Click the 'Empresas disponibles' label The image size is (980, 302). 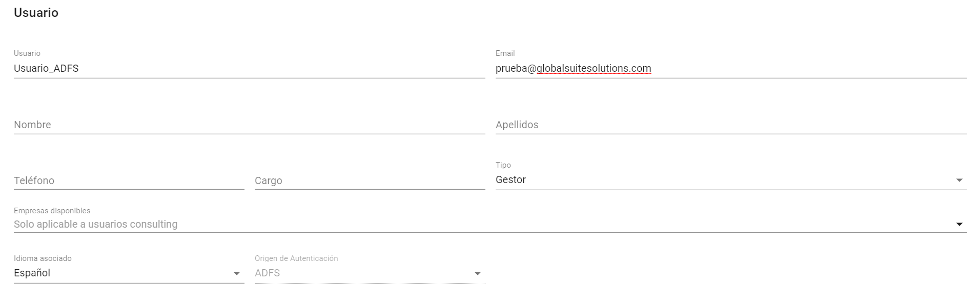52,211
